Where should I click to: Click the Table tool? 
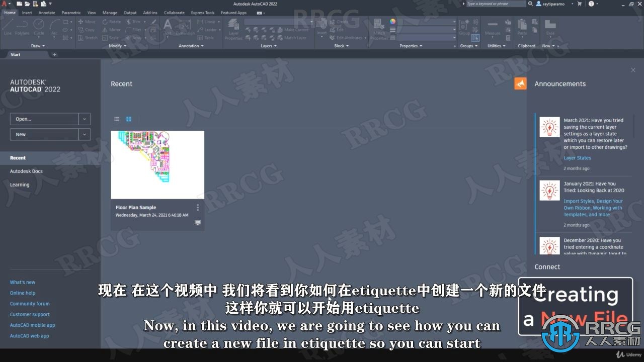tap(205, 38)
